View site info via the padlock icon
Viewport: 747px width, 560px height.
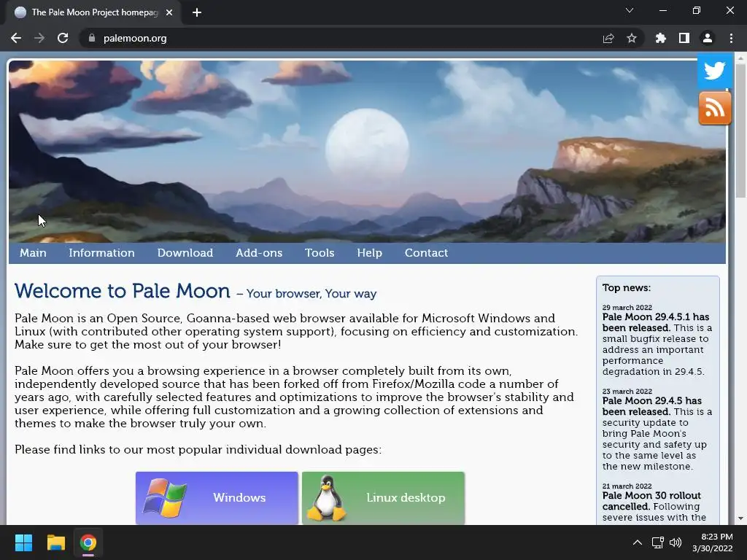[x=91, y=38]
